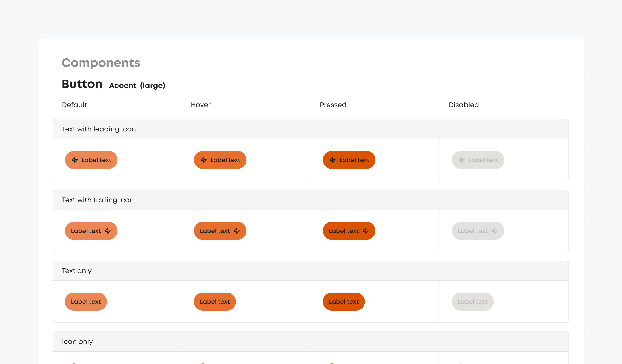This screenshot has height=364, width=622.
Task: Click lightning icon in Default leading-icon button
Action: (75, 160)
